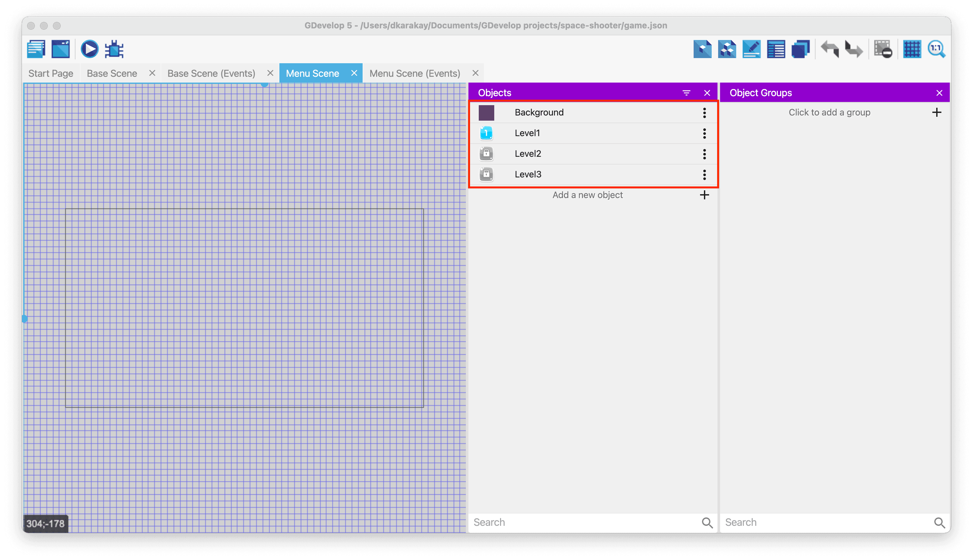Viewport: 973px width, 560px height.
Task: Toggle the grid display icon
Action: (912, 49)
